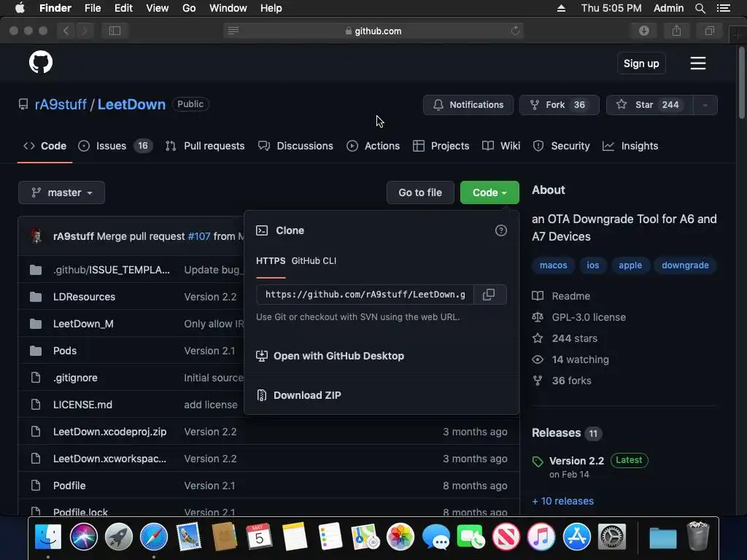Viewport: 747px width, 560px height.
Task: Open the LICENSE.md file
Action: [x=83, y=405]
